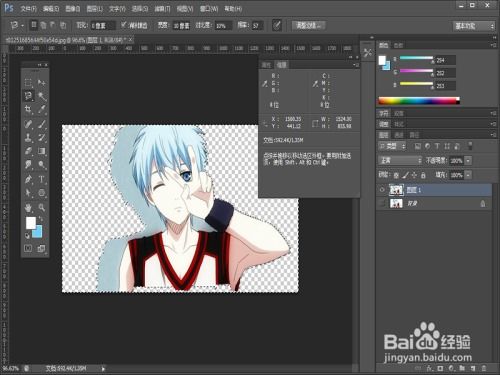Viewport: 500px width, 375px height.
Task: Select the Type tool
Action: pos(42,179)
